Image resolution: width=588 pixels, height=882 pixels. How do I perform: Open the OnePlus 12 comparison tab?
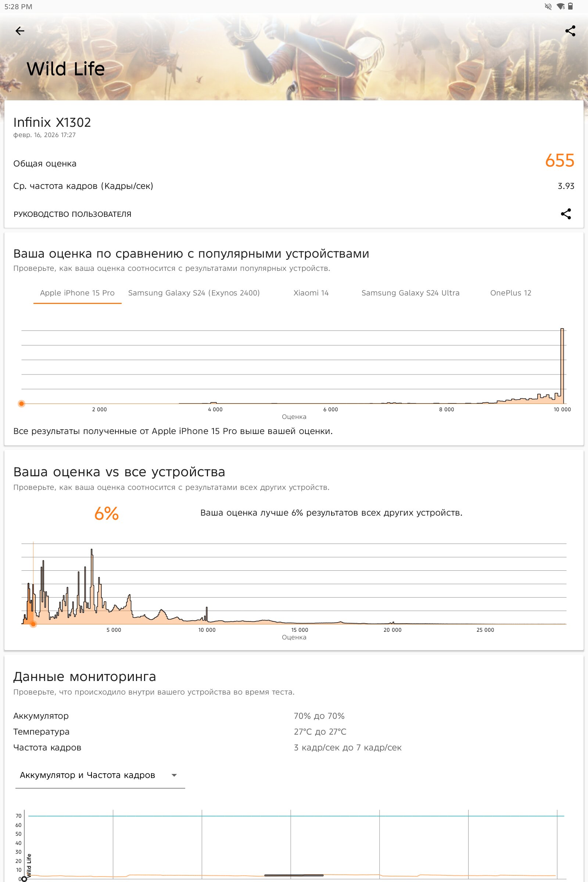point(510,293)
